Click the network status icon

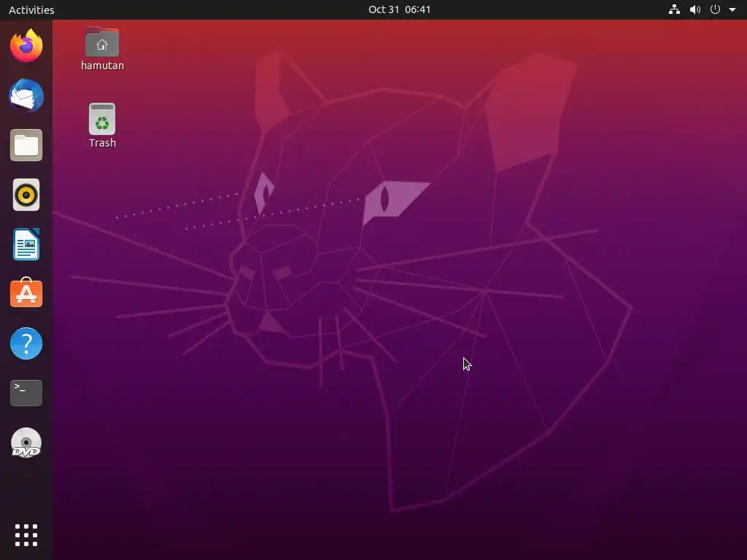pyautogui.click(x=674, y=9)
